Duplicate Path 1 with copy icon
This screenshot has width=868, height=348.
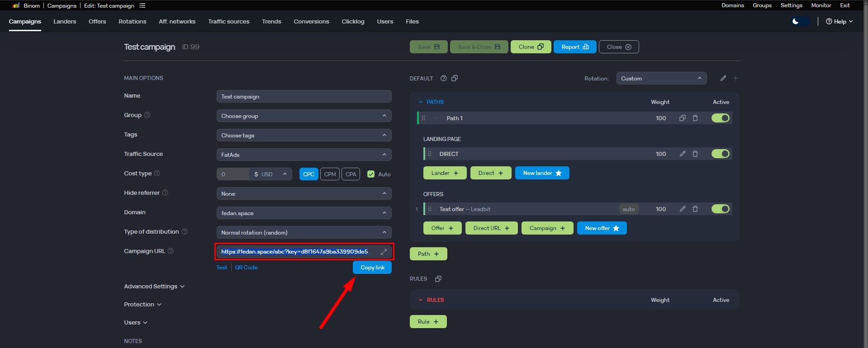coord(683,118)
